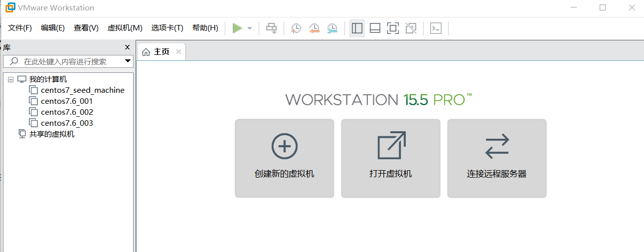Select 我的计算机 in the library tree

point(48,79)
